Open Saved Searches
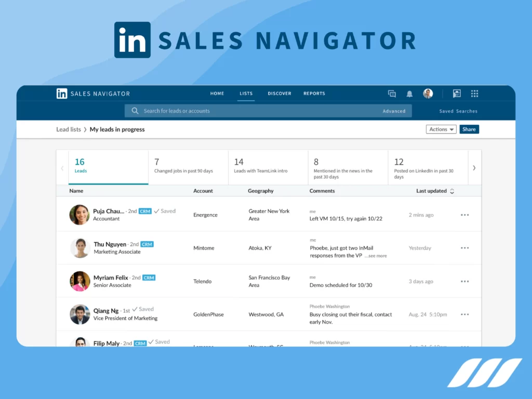Screen dimensions: 532x399 pyautogui.click(x=458, y=111)
